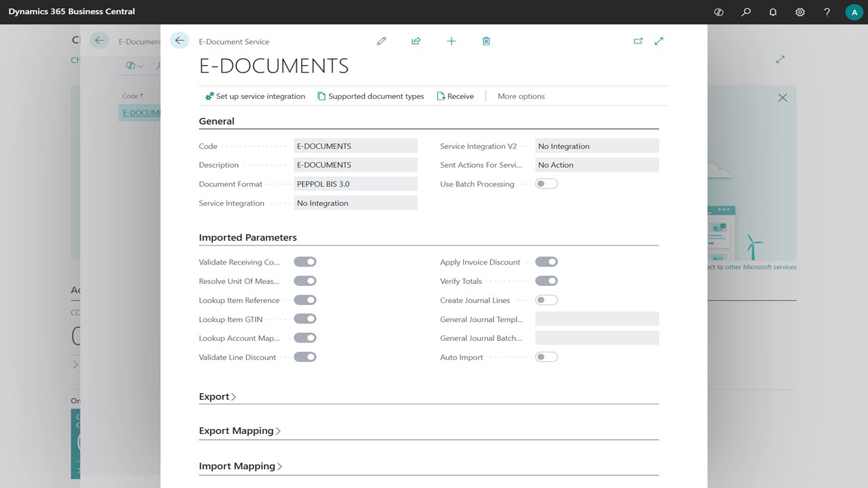The image size is (868, 488).
Task: Enable the Auto Import toggle
Action: click(x=547, y=357)
